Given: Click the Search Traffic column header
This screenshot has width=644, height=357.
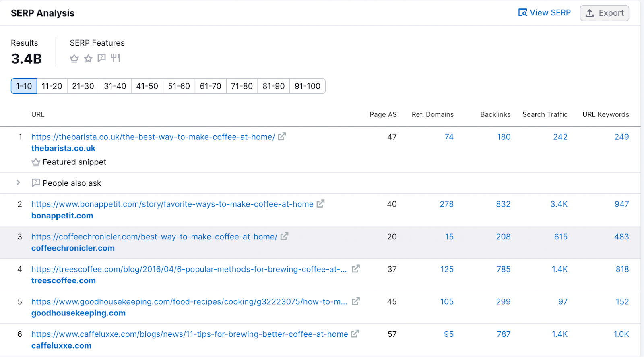Looking at the screenshot, I should (545, 114).
